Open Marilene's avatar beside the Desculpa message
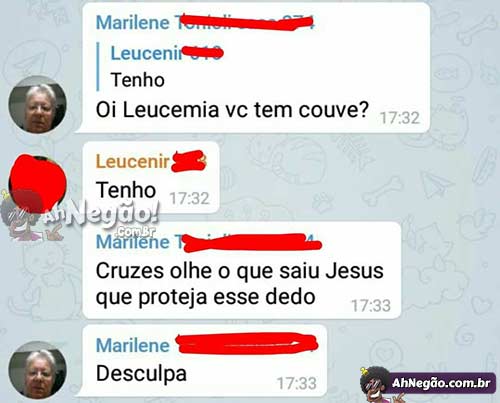 (37, 370)
